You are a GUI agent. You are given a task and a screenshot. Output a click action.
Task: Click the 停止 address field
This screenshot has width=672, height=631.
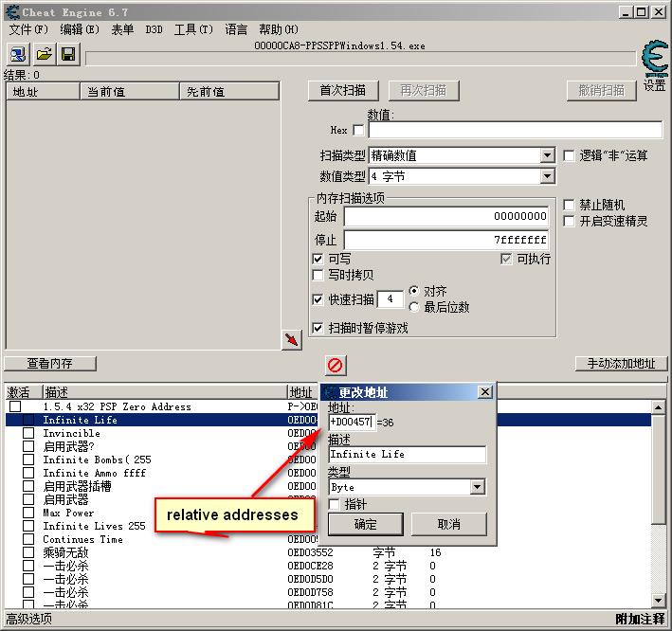tap(446, 240)
